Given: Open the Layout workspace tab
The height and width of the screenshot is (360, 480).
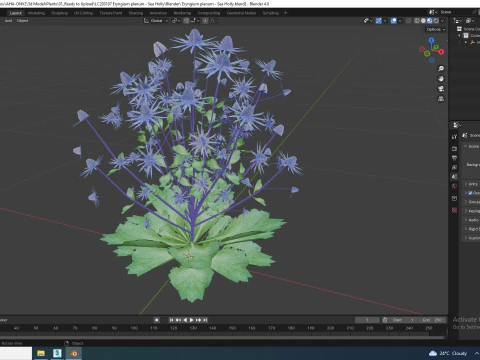Looking at the screenshot, I should tap(16, 13).
